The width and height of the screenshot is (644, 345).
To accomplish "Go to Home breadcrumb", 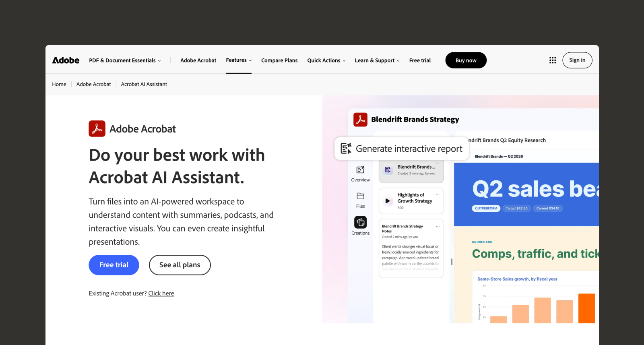I will pyautogui.click(x=59, y=84).
